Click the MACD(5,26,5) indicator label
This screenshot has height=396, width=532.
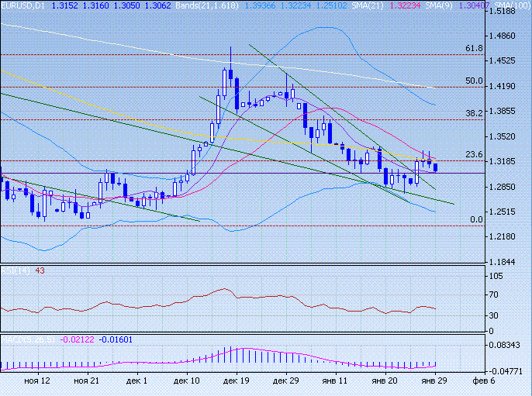[27, 339]
